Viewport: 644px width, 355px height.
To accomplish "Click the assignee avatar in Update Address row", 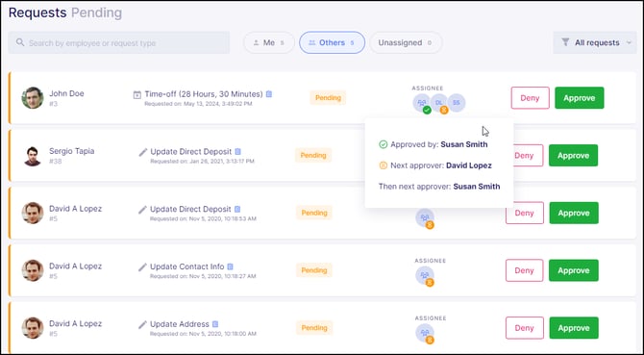I will click(425, 333).
